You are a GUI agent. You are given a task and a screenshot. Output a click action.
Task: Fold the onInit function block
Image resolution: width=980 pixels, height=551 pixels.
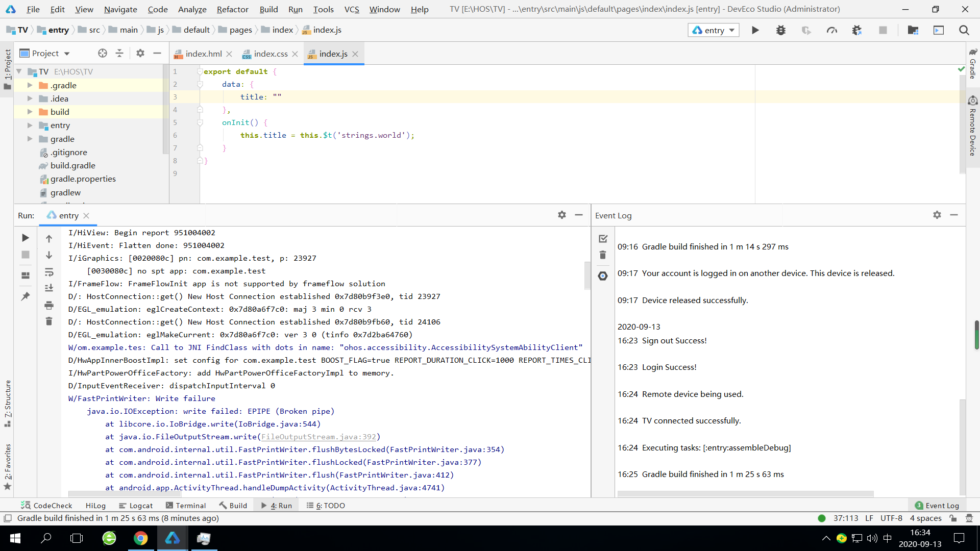point(200,122)
